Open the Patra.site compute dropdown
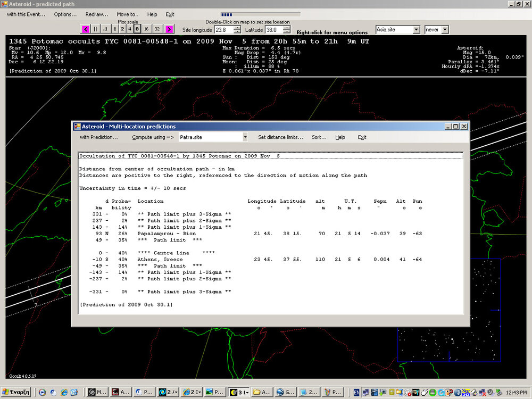This screenshot has width=532, height=399. point(245,137)
